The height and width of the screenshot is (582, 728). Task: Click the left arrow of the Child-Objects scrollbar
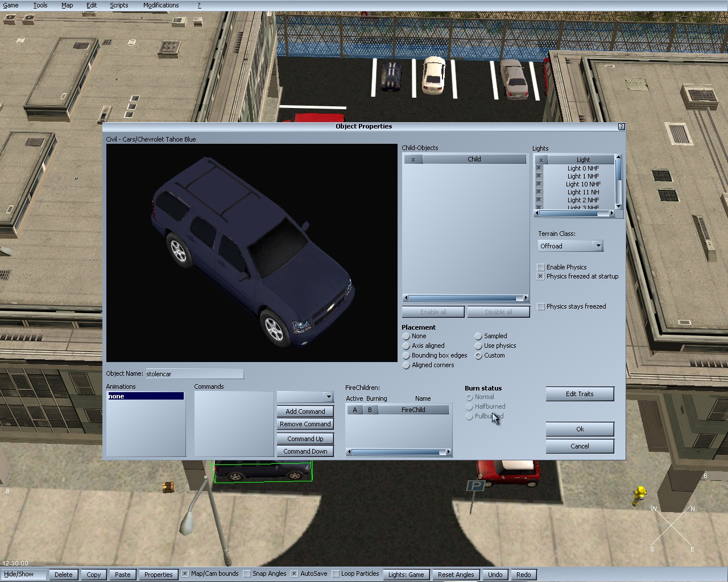coord(406,298)
